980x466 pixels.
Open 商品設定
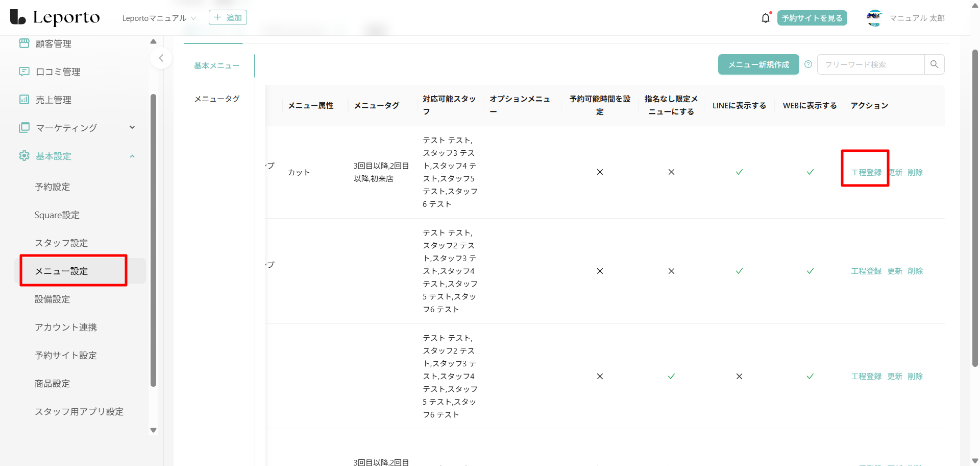tap(53, 383)
